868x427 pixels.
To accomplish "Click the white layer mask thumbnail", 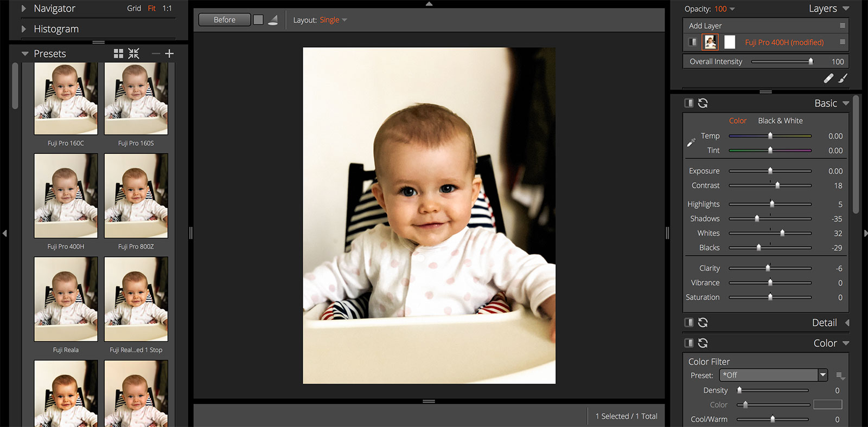I will coord(730,42).
